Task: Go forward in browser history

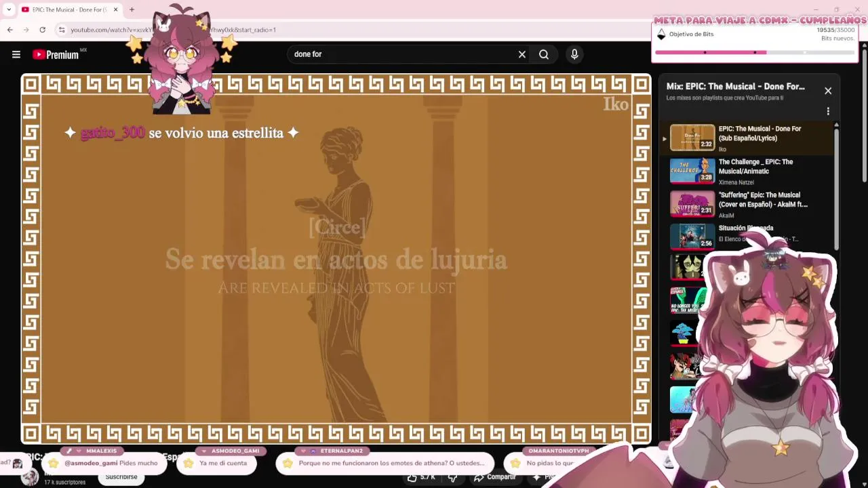Action: tap(26, 30)
